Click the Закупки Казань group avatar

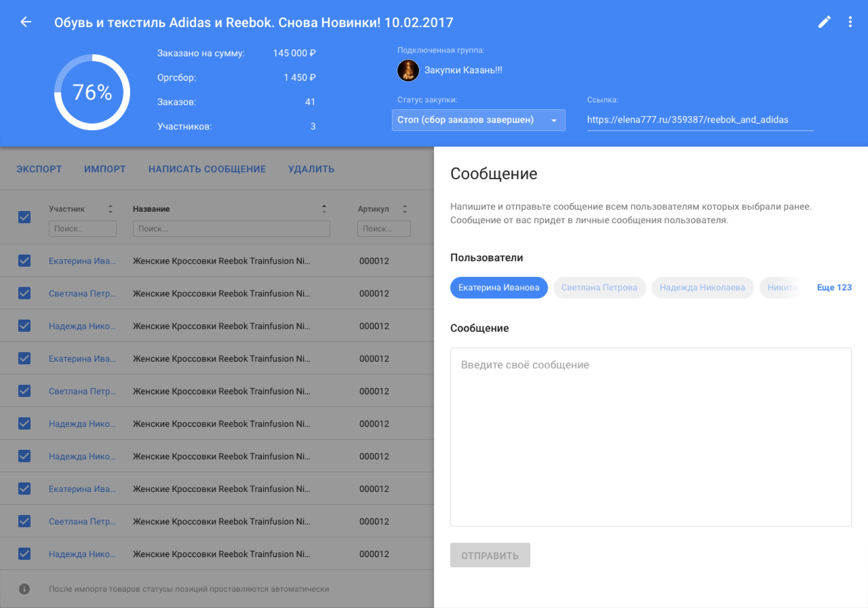(408, 70)
